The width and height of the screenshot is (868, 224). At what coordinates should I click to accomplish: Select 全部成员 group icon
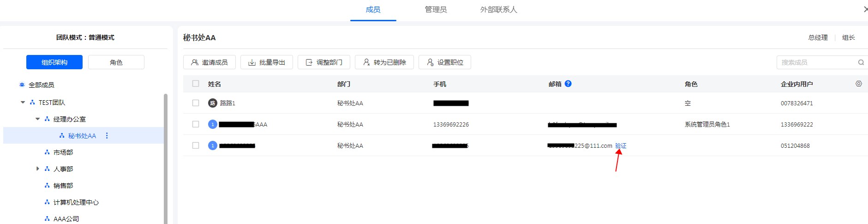(22, 85)
